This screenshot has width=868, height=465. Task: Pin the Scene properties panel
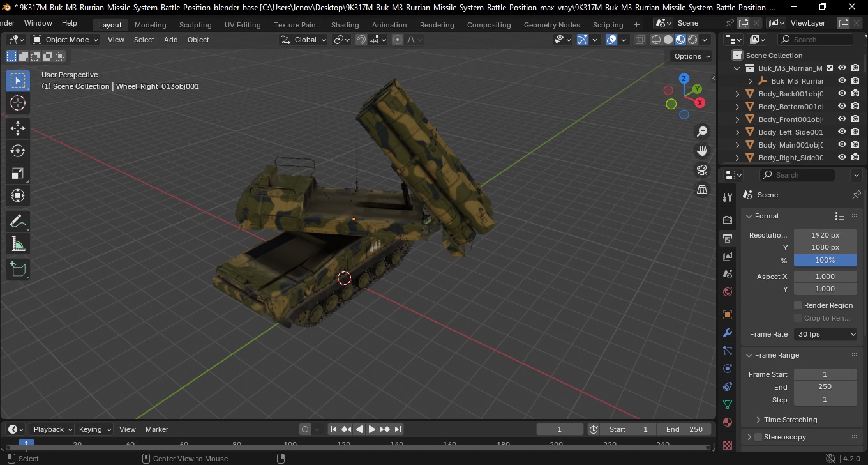(857, 195)
